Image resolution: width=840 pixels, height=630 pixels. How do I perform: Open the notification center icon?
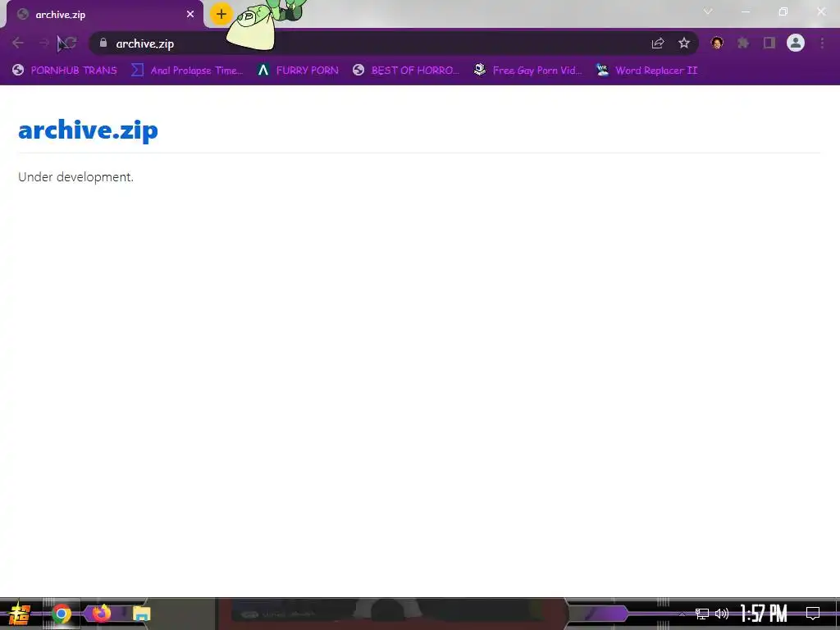tap(813, 614)
